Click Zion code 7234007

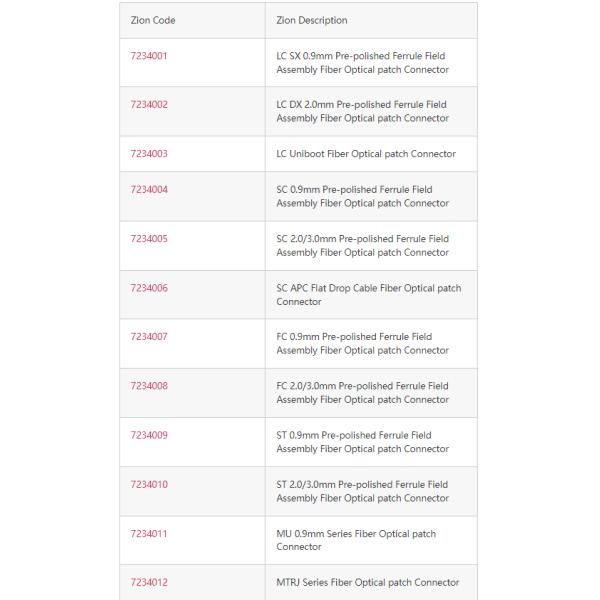(x=149, y=337)
